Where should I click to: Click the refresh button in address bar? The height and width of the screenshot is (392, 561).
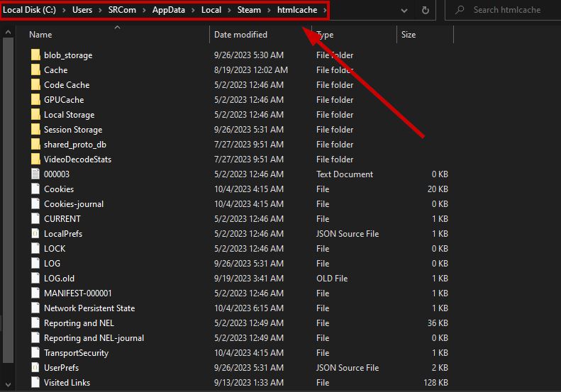425,10
